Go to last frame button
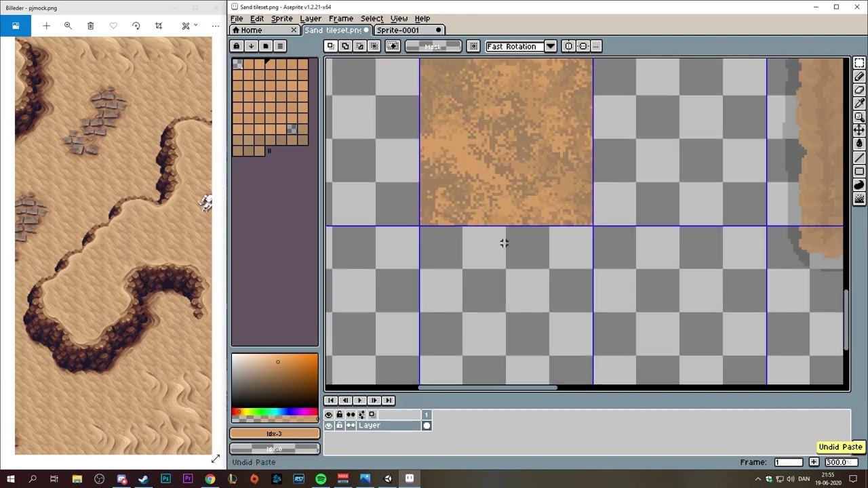Image resolution: width=868 pixels, height=488 pixels. (389, 401)
